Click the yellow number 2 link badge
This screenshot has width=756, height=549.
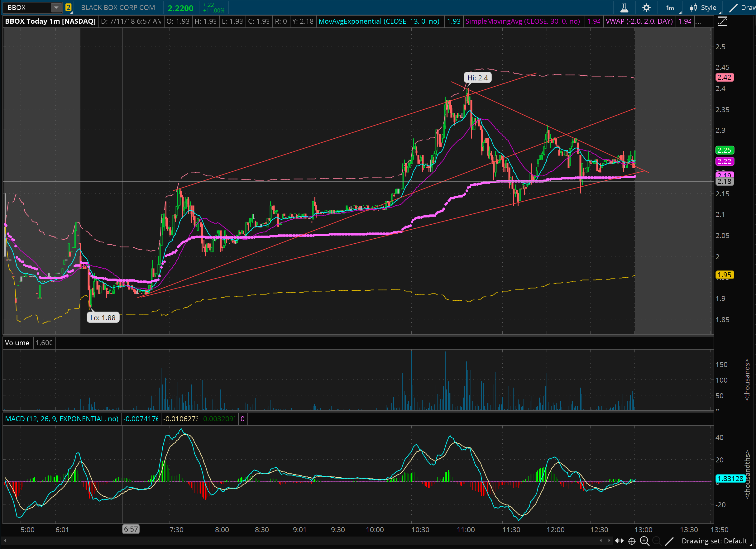[68, 7]
